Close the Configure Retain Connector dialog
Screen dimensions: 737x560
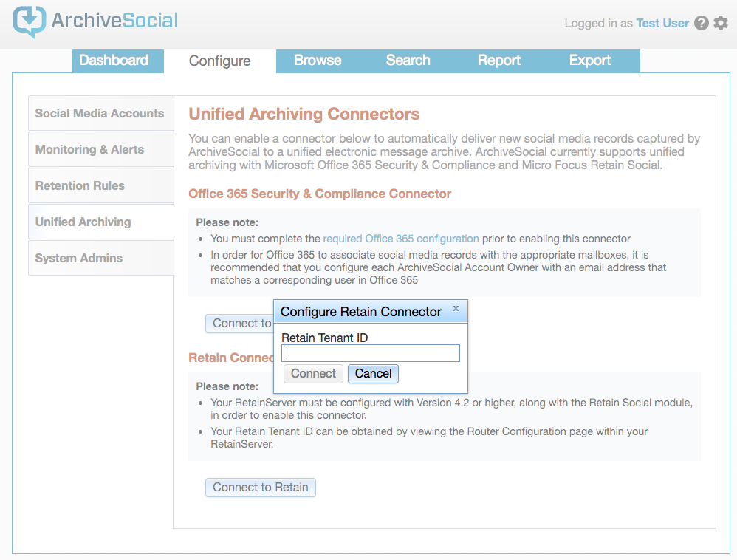pos(456,309)
